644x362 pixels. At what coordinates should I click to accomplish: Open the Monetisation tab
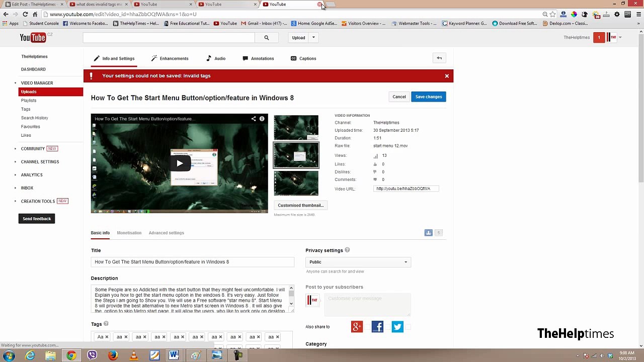[x=129, y=233]
